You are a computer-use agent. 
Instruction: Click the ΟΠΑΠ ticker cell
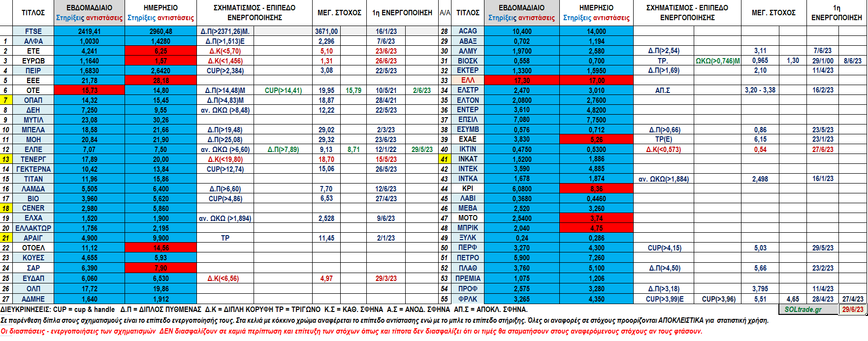point(33,100)
